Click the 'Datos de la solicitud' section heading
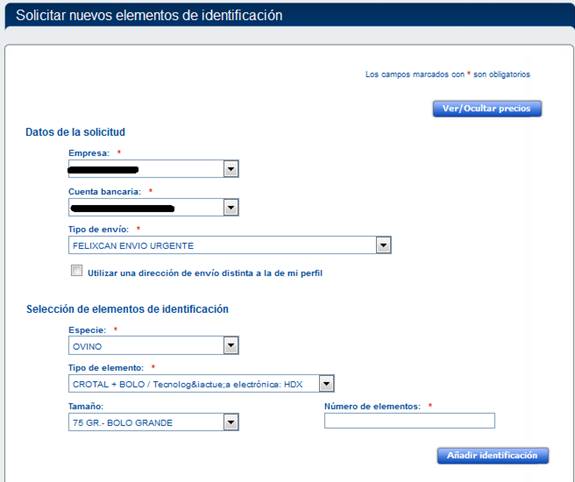Viewport: 575px width, 482px height. pyautogui.click(x=75, y=132)
